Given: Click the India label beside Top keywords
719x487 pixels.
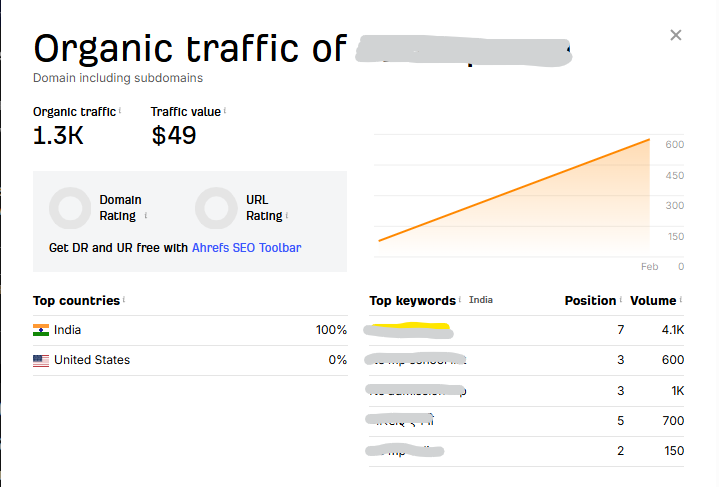Looking at the screenshot, I should tap(481, 300).
